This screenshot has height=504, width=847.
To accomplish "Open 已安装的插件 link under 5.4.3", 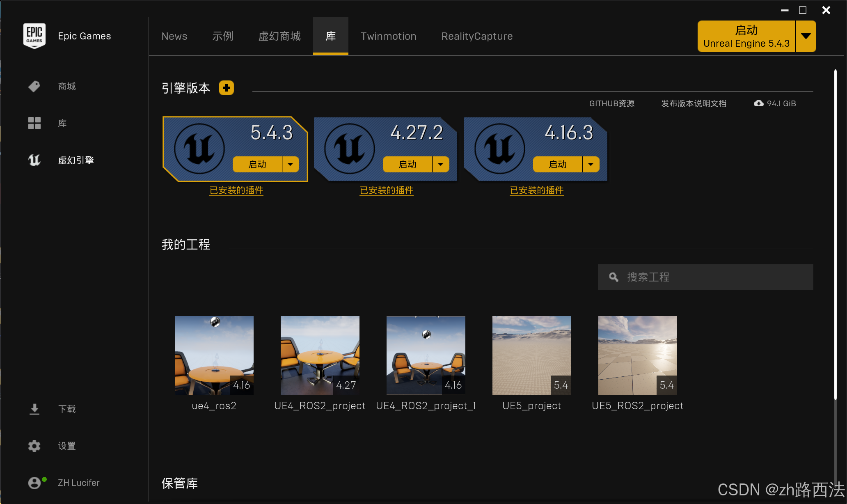I will tap(236, 190).
